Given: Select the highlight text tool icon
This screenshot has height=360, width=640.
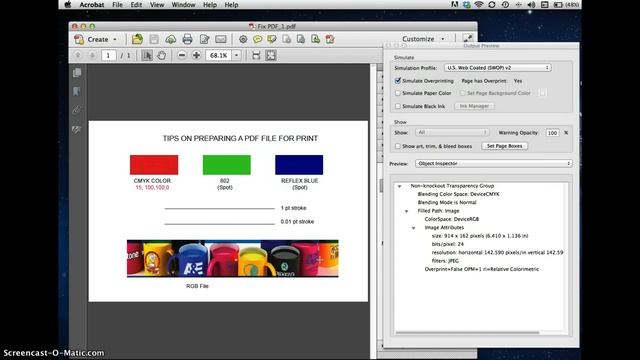Looking at the screenshot, I should pos(272,39).
